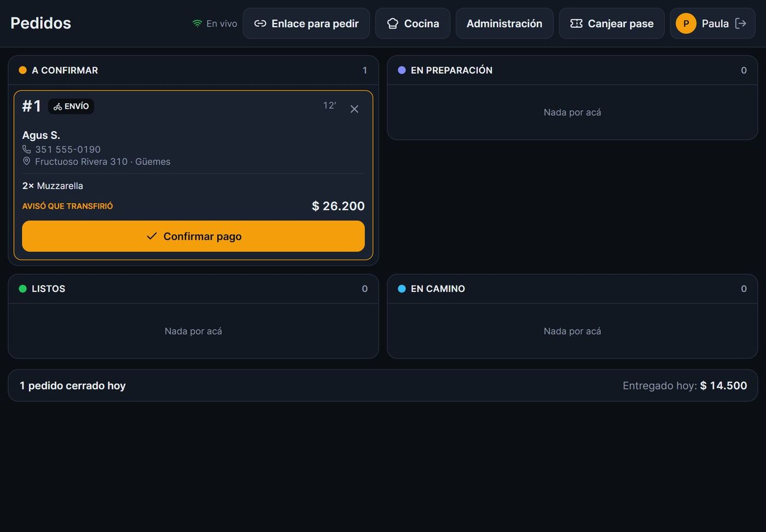Click Nada por acá under EN CAMINO

tap(572, 331)
